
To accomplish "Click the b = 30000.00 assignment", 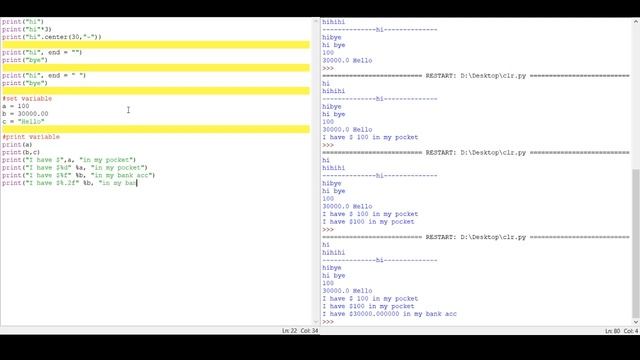I will [x=25, y=114].
